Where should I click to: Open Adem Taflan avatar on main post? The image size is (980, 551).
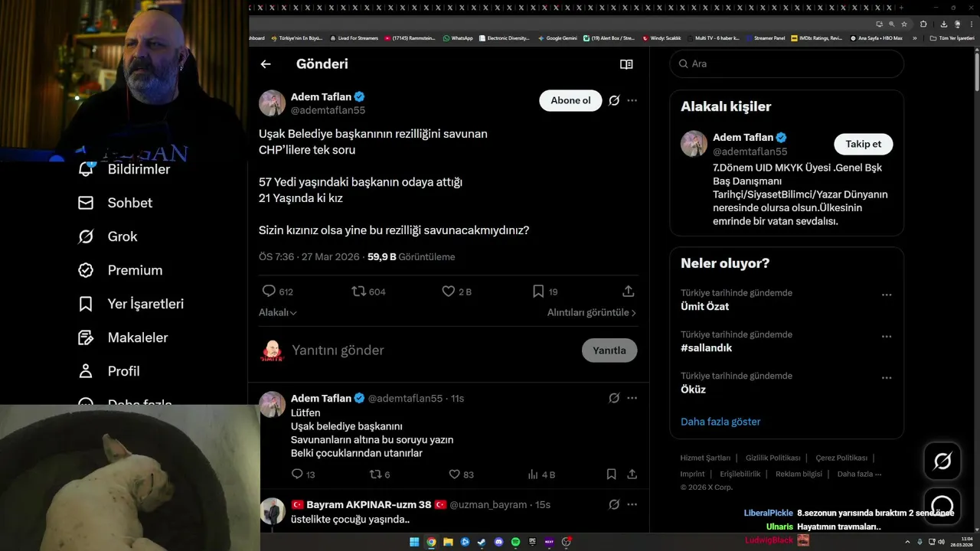click(x=272, y=103)
